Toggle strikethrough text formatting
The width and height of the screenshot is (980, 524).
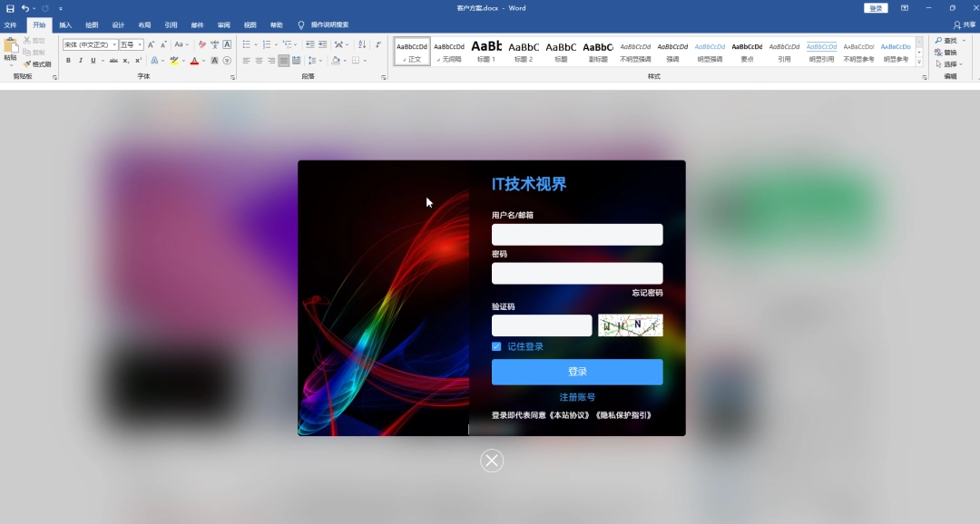tap(113, 61)
